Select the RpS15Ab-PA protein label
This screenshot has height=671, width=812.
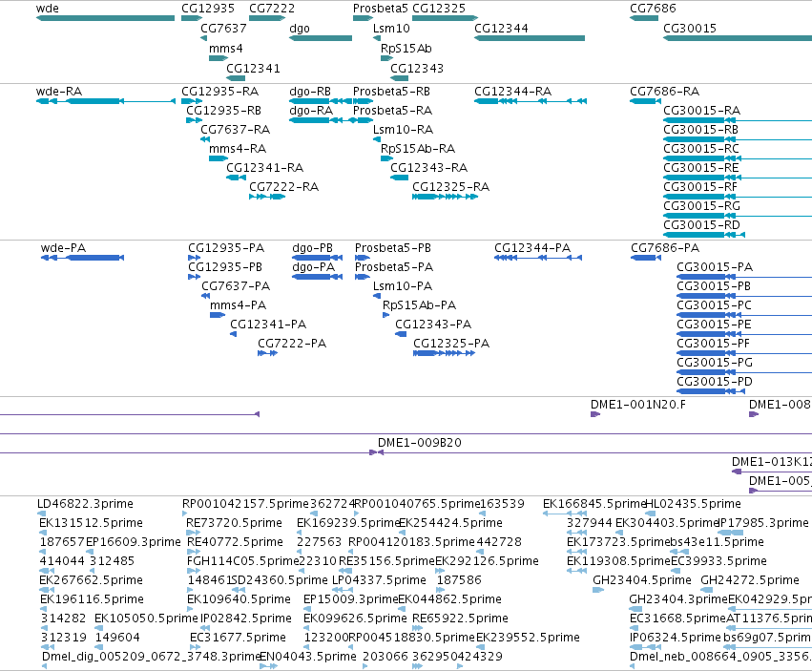coord(419,305)
